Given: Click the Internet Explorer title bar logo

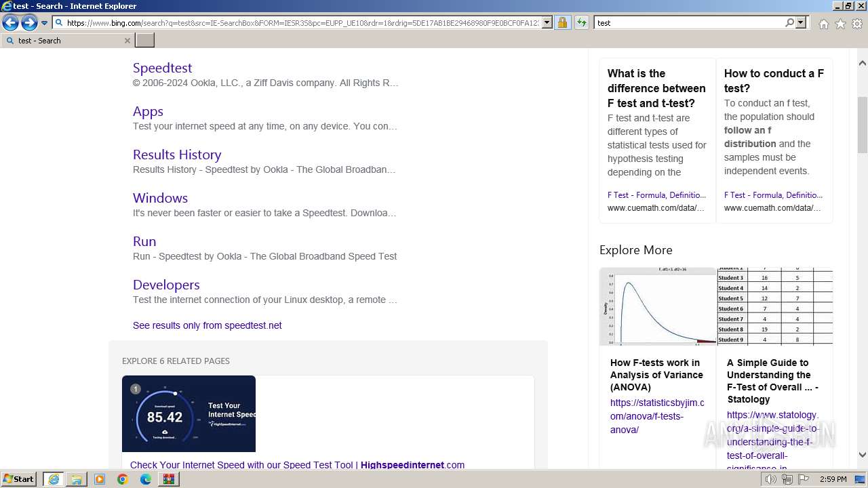Looking at the screenshot, I should point(7,6).
